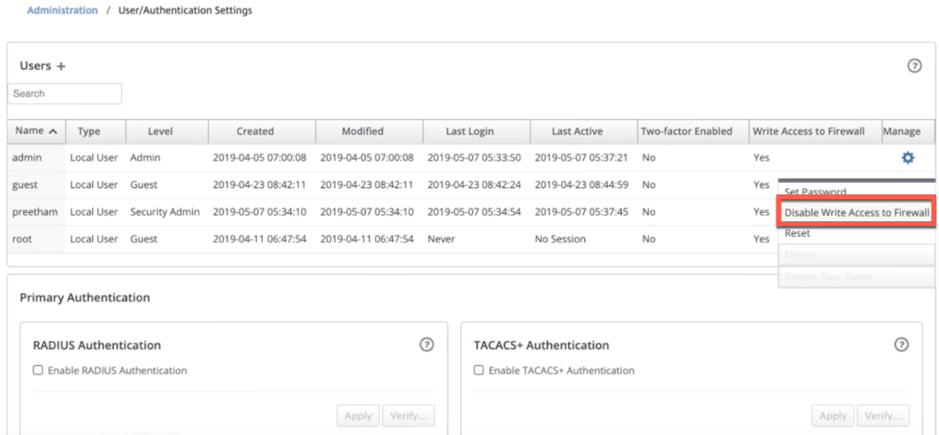Sort by Level column header

coord(167,131)
